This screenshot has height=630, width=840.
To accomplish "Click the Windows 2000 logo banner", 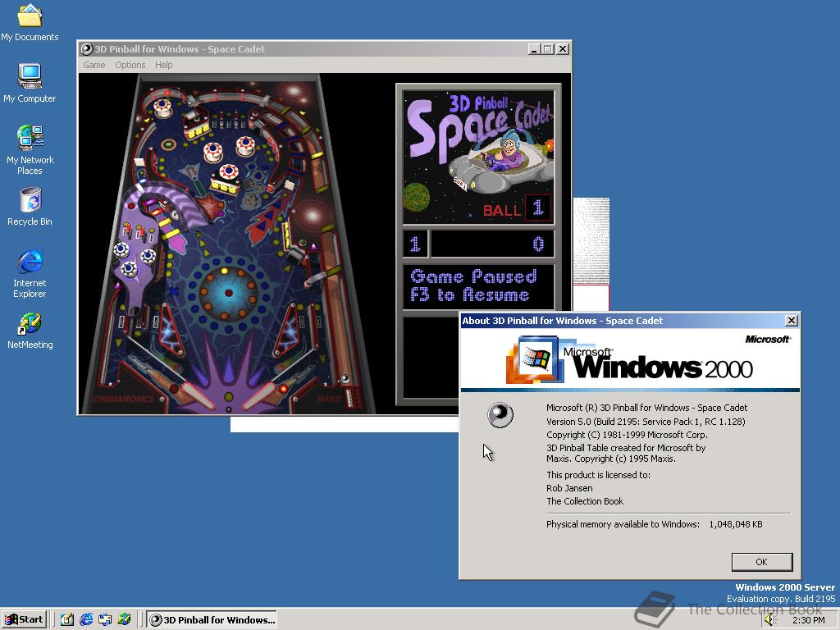I will point(629,360).
